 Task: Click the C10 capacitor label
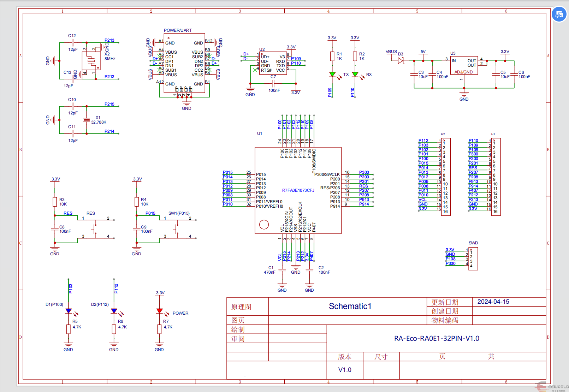point(72,100)
